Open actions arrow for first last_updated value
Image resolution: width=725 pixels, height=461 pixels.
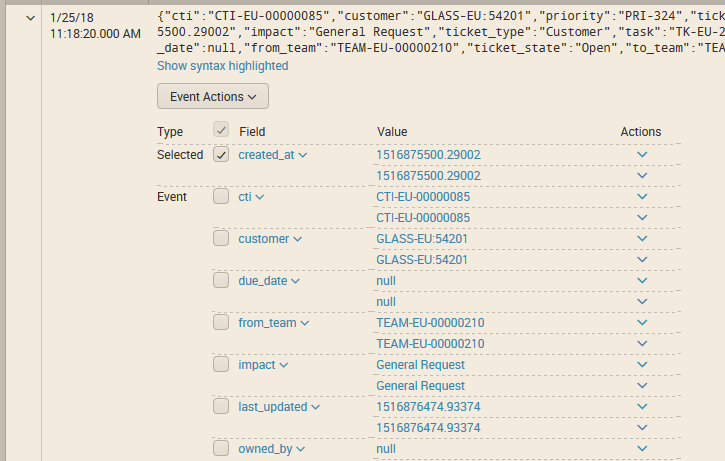coord(642,407)
